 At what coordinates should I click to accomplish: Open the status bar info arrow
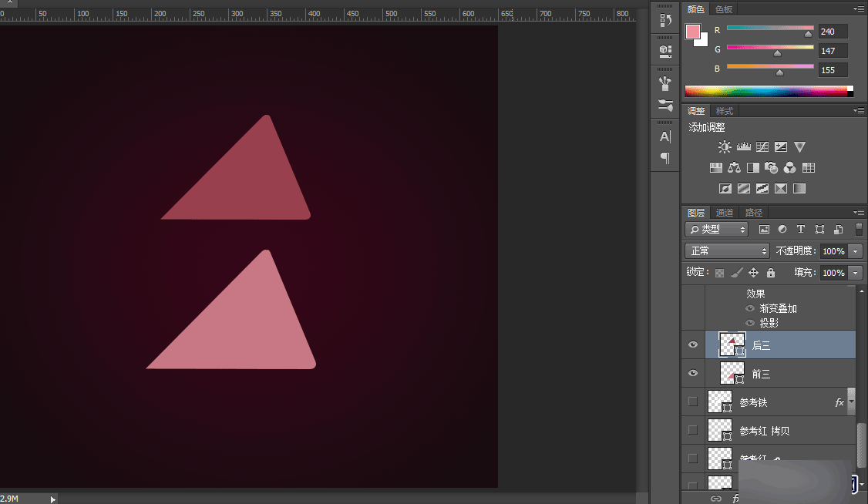[53, 499]
